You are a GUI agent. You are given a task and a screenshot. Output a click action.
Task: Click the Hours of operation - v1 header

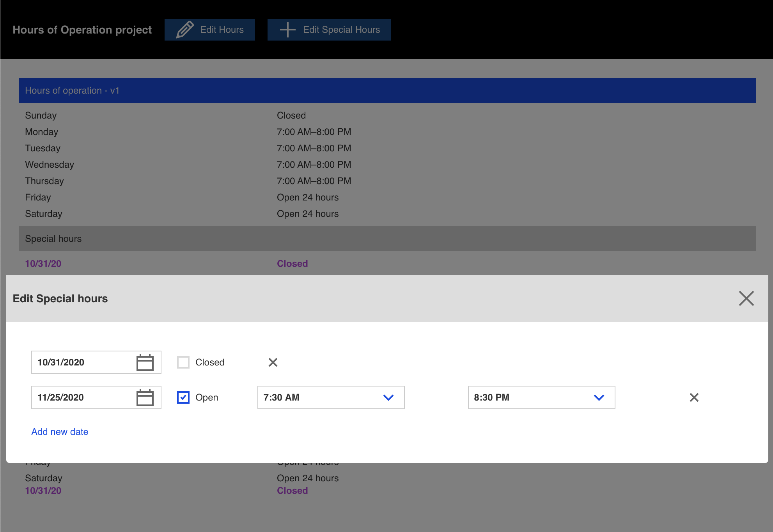click(x=387, y=90)
